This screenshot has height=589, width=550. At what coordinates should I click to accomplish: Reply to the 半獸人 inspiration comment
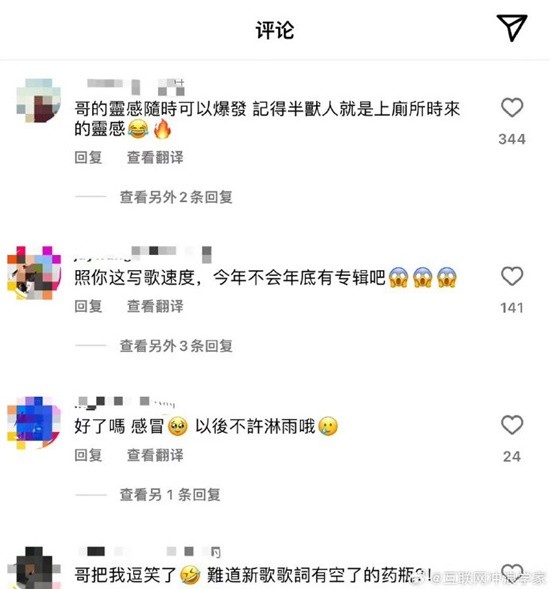(x=88, y=157)
